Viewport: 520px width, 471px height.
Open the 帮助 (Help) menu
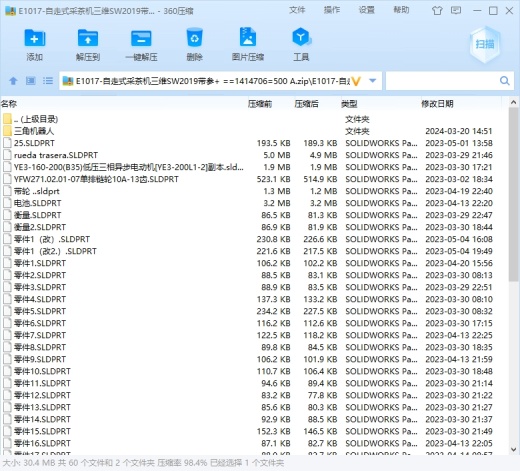click(401, 10)
